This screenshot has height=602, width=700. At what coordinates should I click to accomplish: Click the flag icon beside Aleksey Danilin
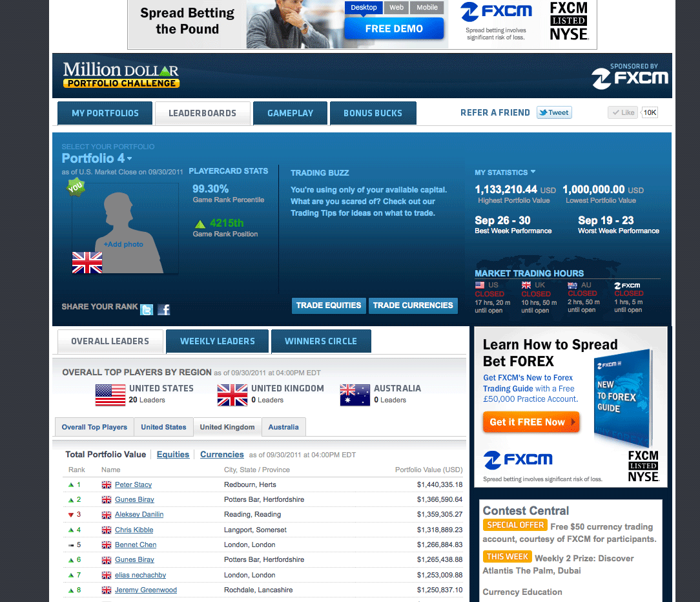pyautogui.click(x=107, y=515)
